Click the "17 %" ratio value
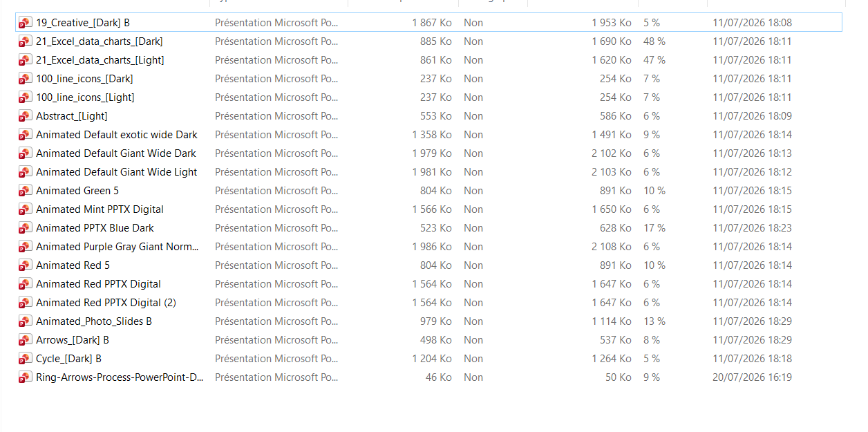This screenshot has width=868, height=432. pyautogui.click(x=654, y=228)
